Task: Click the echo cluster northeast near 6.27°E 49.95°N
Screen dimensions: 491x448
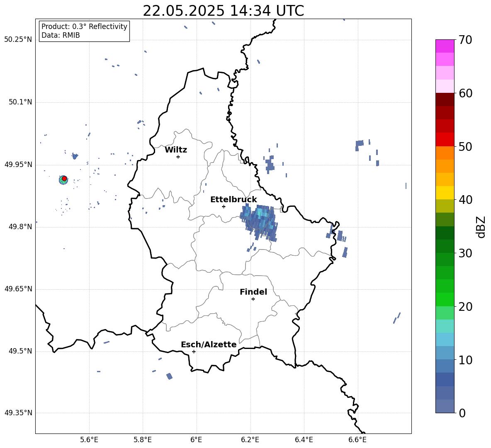Action: 270,164
